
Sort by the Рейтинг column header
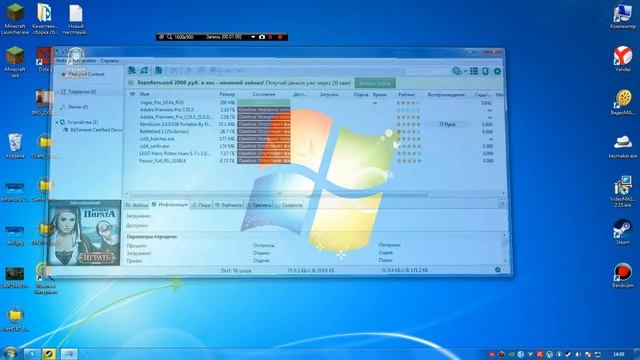407,94
